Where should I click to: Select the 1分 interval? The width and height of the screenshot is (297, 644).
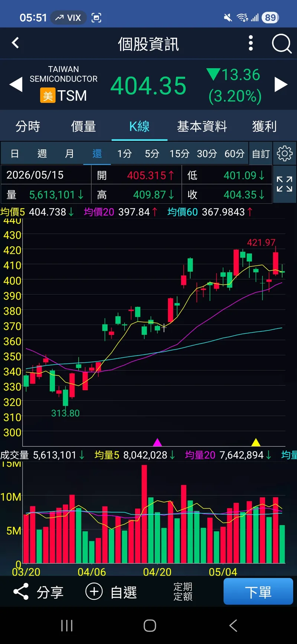(x=124, y=153)
